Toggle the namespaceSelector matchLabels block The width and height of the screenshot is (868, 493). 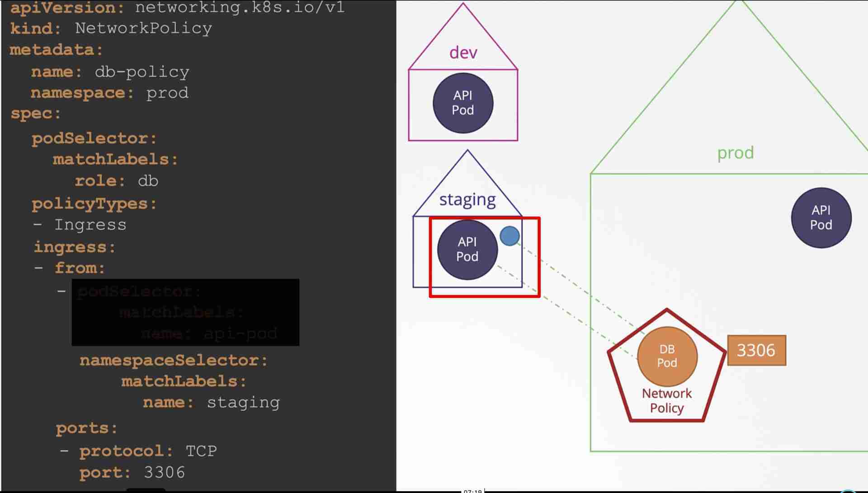[173, 380]
